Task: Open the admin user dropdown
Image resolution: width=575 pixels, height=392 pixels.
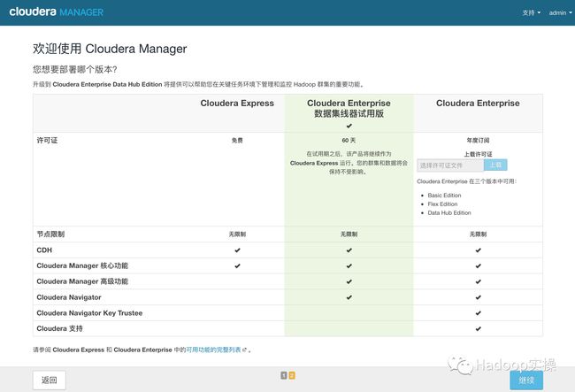Action: tap(560, 13)
